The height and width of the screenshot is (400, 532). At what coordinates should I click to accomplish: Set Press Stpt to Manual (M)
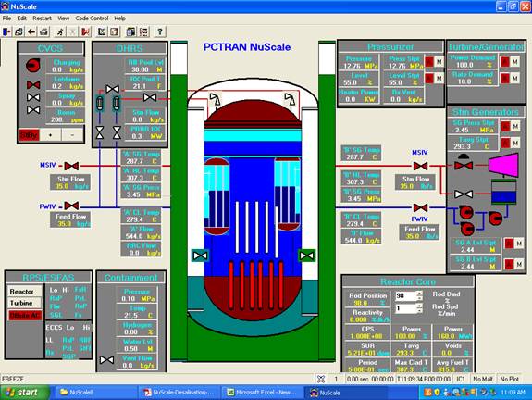(439, 62)
